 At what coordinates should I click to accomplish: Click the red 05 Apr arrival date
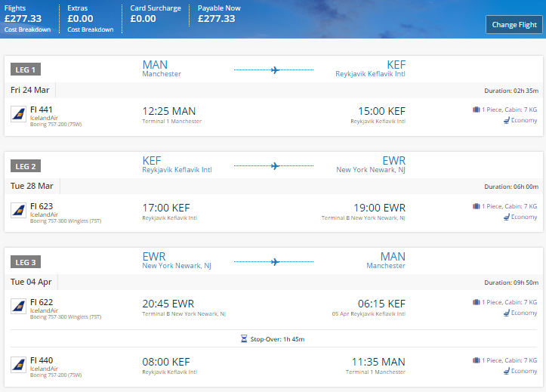tap(340, 313)
